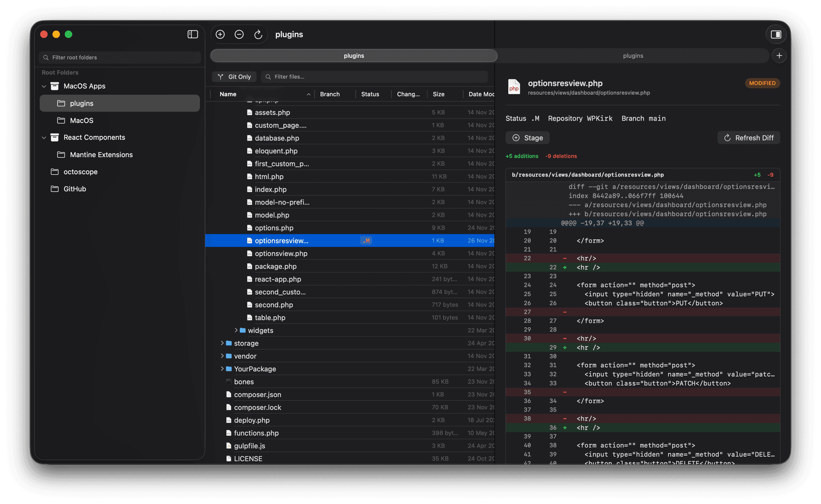
Task: Click the Mantine Extensions folder icon
Action: [x=61, y=154]
